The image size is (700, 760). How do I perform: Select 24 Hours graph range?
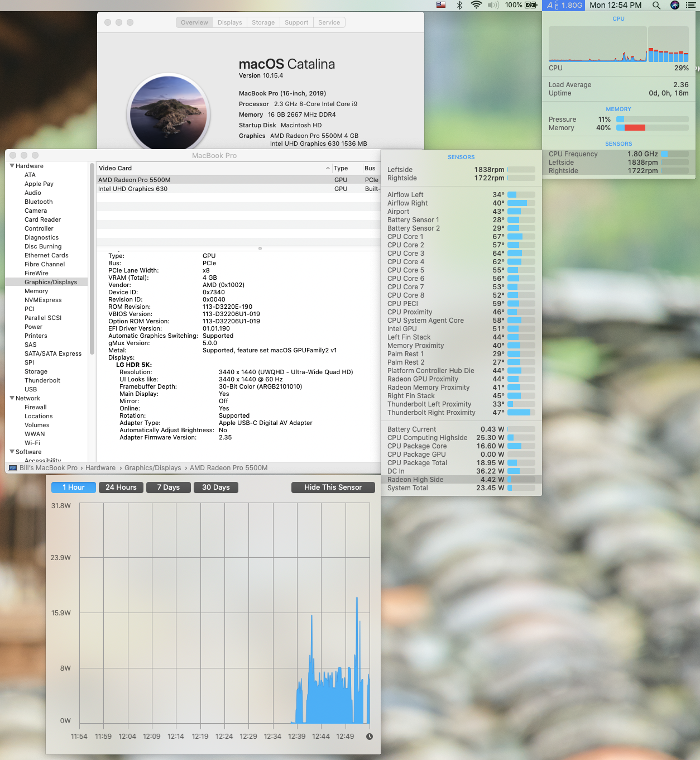121,487
